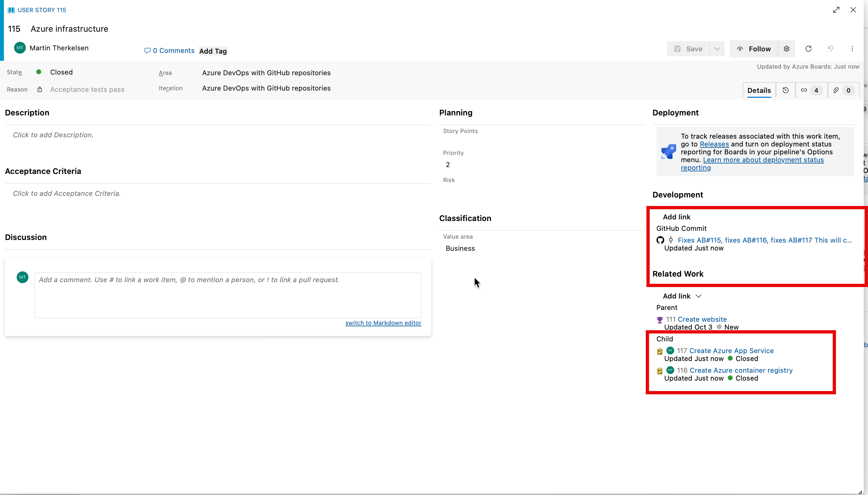The height and width of the screenshot is (495, 868).
Task: Change Value area Business field
Action: (460, 248)
